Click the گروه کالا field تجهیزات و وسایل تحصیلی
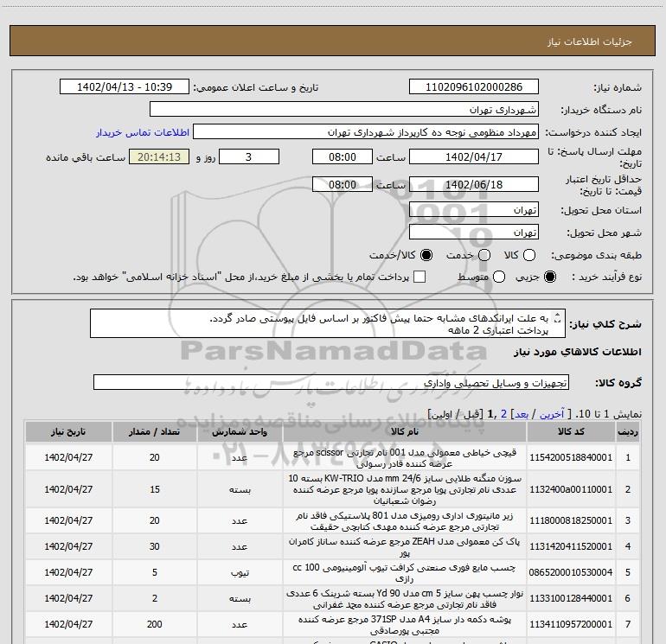 coord(331,382)
